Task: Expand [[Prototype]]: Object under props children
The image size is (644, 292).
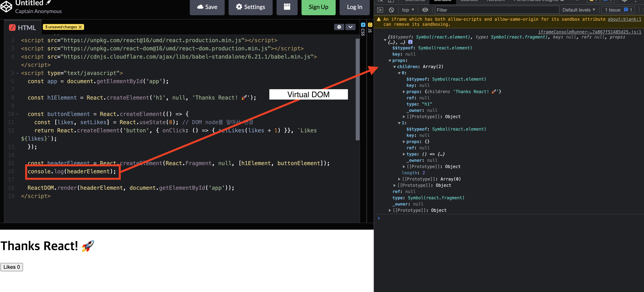Action: [x=395, y=185]
